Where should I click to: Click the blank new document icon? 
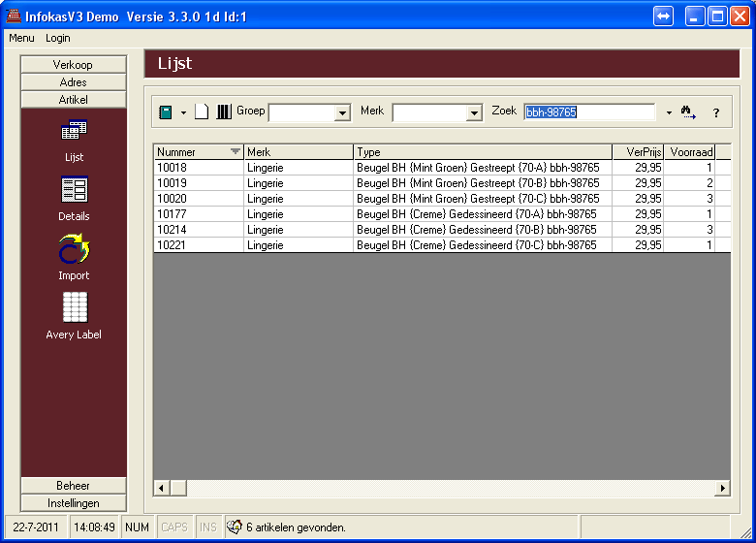point(202,112)
